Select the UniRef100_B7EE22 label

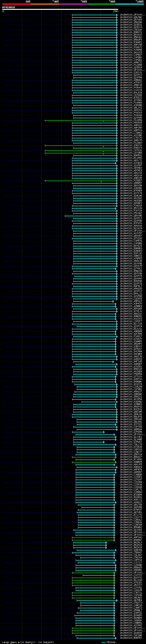pos(131,98)
